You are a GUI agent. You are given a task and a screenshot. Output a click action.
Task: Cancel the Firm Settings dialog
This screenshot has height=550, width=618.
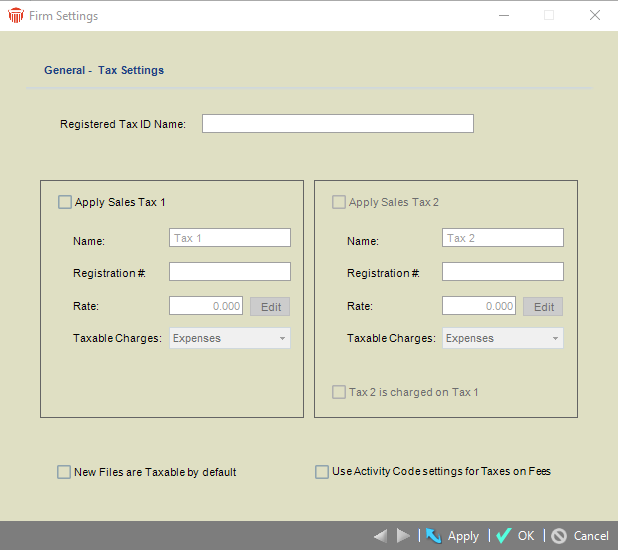click(580, 536)
